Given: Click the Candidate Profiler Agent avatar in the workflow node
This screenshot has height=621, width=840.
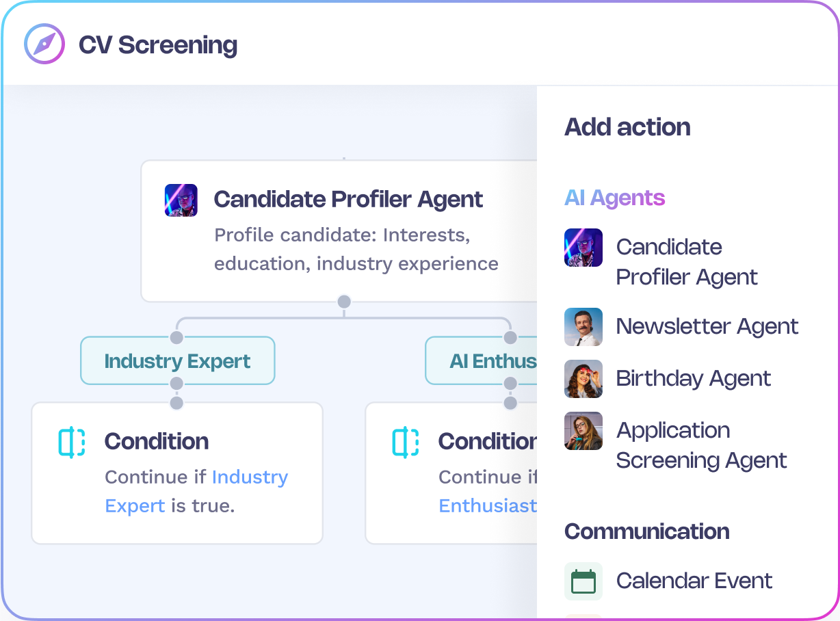Looking at the screenshot, I should (181, 200).
